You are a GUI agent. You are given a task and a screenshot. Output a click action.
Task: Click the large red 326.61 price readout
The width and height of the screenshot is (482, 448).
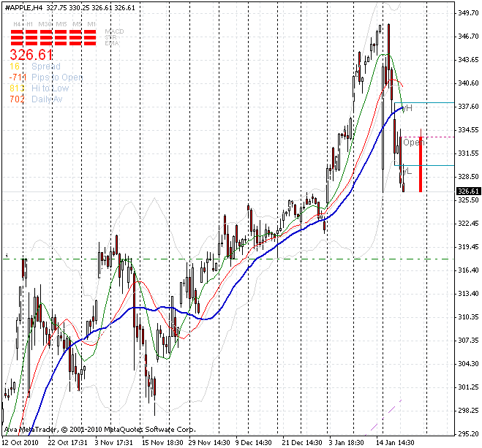pyautogui.click(x=31, y=55)
